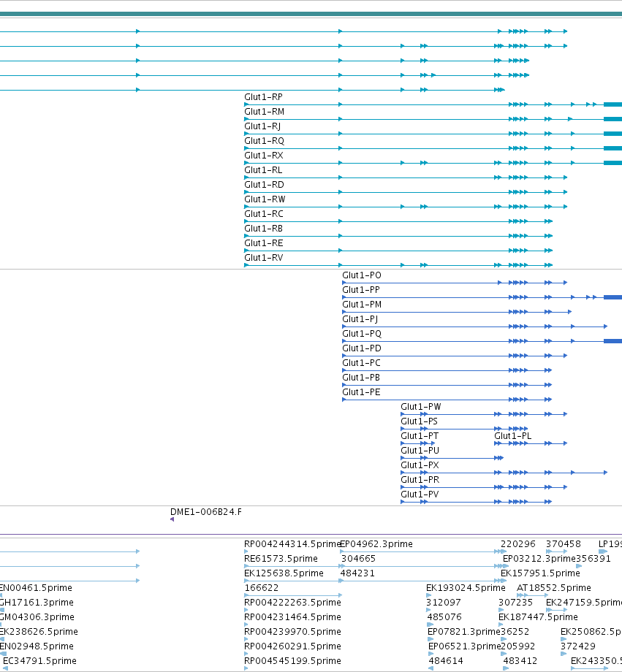
Task: Click the RP004231464.5prime label
Action: (292, 616)
